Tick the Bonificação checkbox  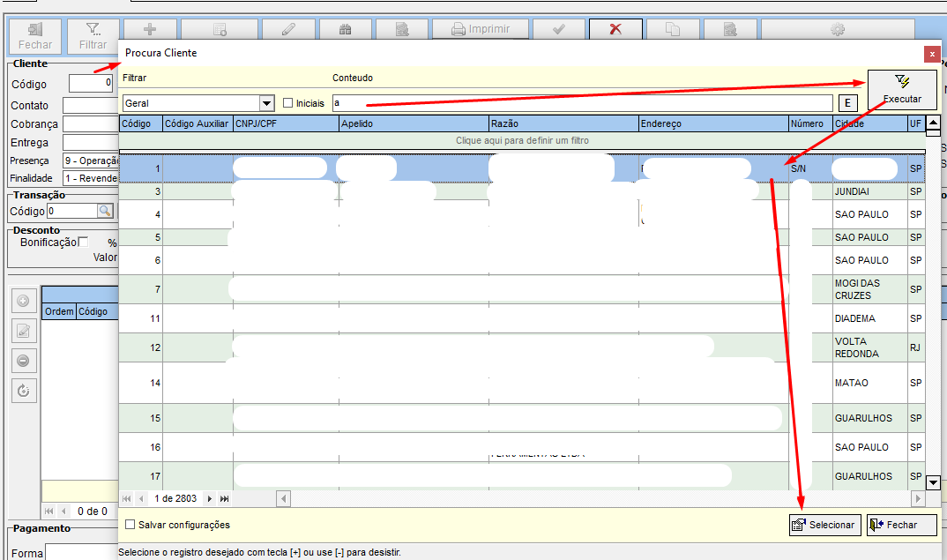pyautogui.click(x=84, y=243)
